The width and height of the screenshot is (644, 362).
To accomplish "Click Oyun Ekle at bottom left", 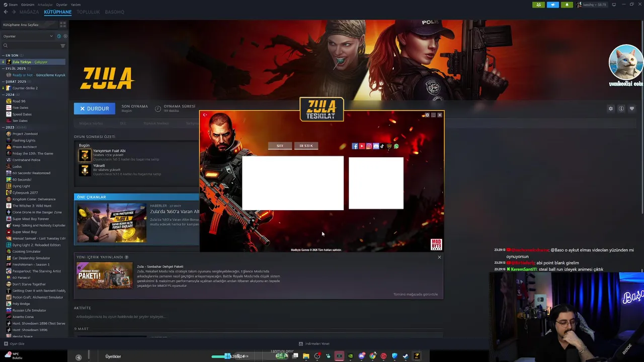I will pos(14,344).
